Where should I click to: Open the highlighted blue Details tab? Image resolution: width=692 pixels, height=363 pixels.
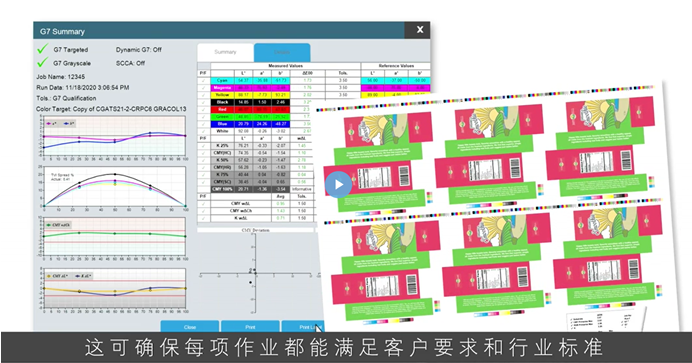click(x=282, y=52)
